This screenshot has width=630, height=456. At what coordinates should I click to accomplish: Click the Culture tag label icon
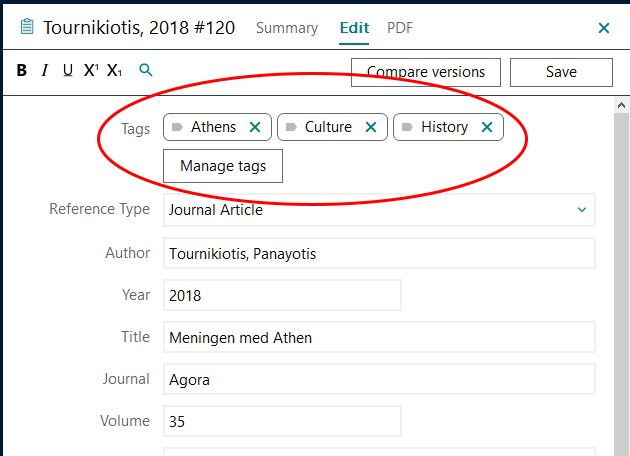pos(291,127)
